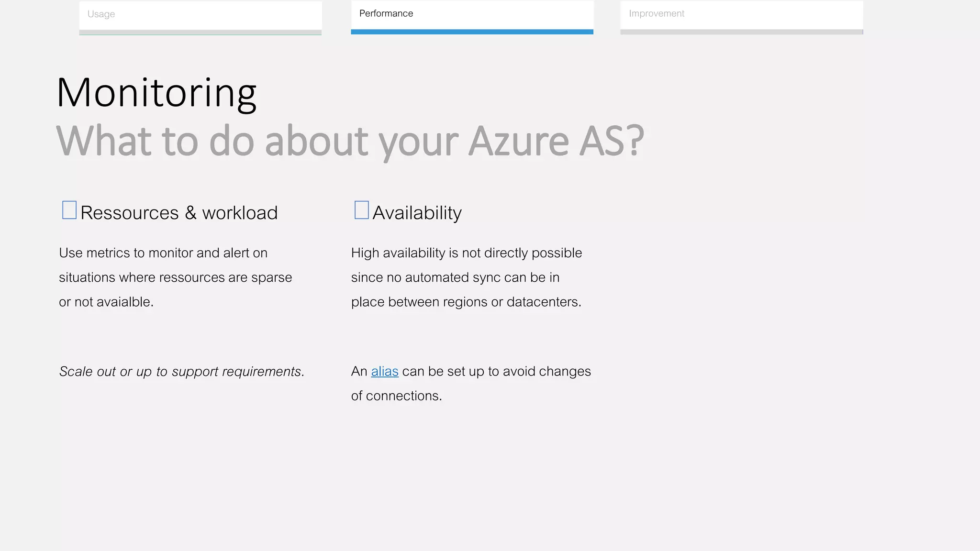This screenshot has height=551, width=980.
Task: Select the Performance tab
Action: (x=472, y=17)
